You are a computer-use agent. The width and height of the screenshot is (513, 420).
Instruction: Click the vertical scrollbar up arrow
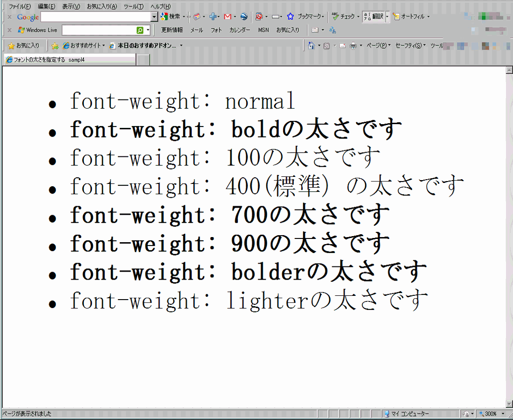[509, 70]
